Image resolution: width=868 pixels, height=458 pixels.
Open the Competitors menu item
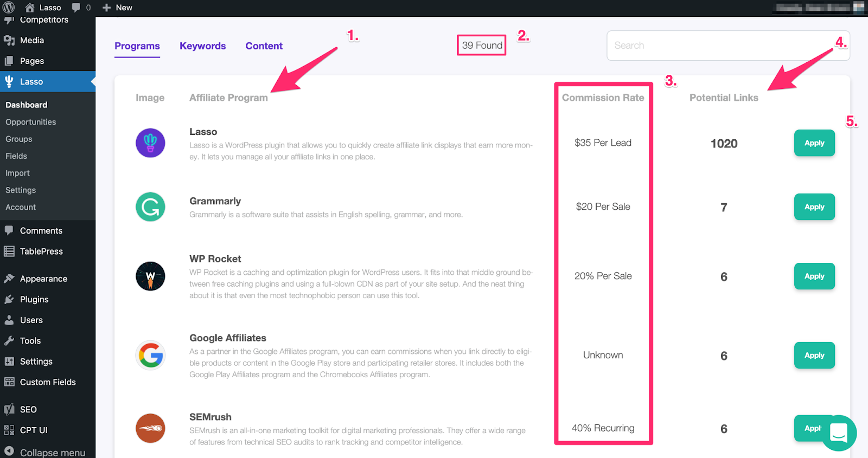point(44,20)
